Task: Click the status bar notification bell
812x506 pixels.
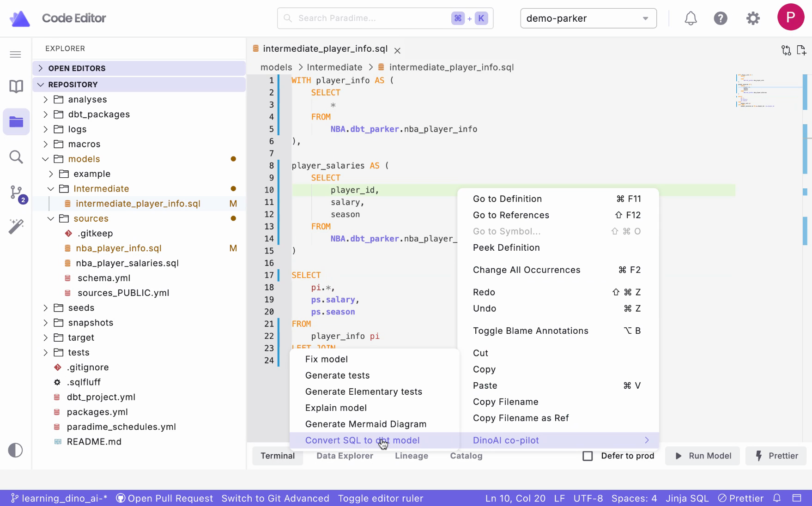Action: [x=777, y=498]
